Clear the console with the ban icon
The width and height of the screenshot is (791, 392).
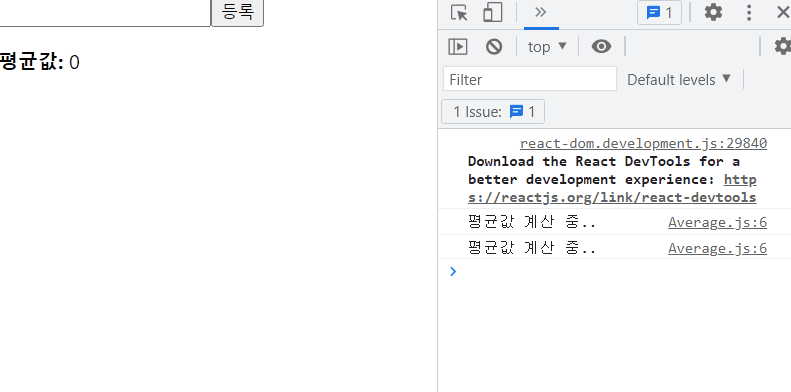point(494,46)
